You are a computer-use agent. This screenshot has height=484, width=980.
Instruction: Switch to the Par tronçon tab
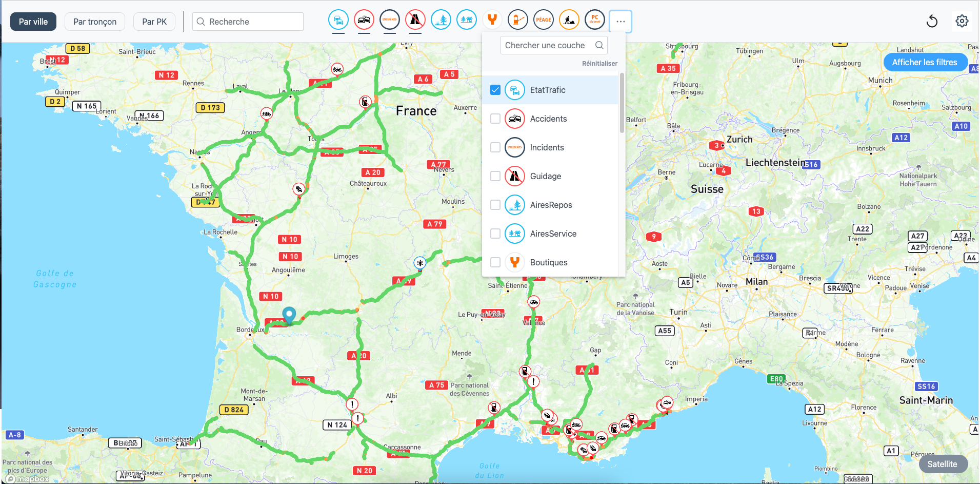(95, 22)
